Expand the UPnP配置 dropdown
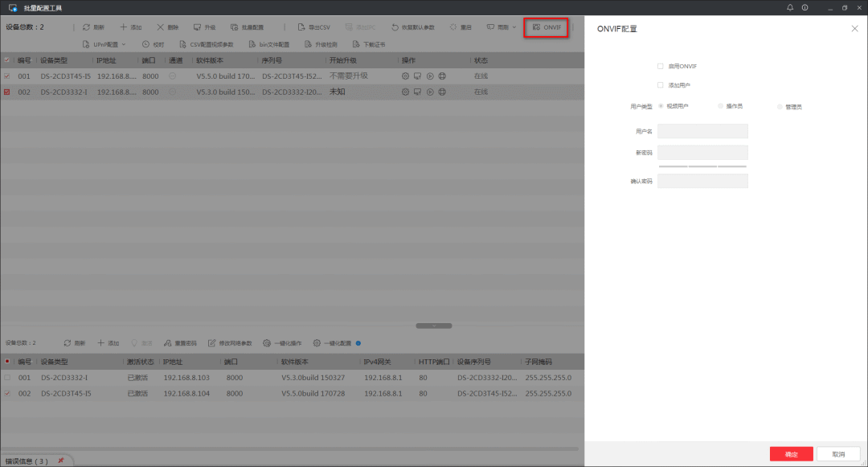The height and width of the screenshot is (467, 868). (x=104, y=44)
